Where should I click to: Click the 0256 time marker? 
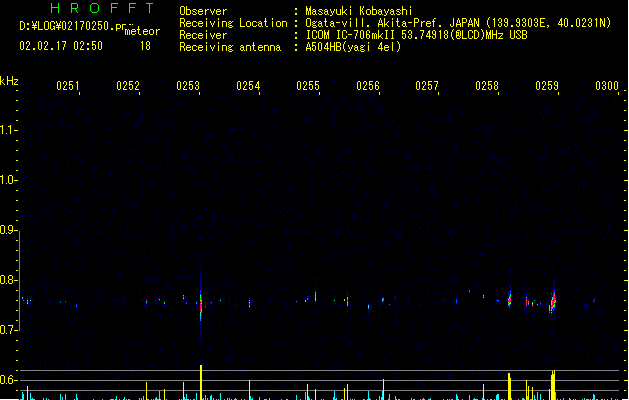(368, 86)
